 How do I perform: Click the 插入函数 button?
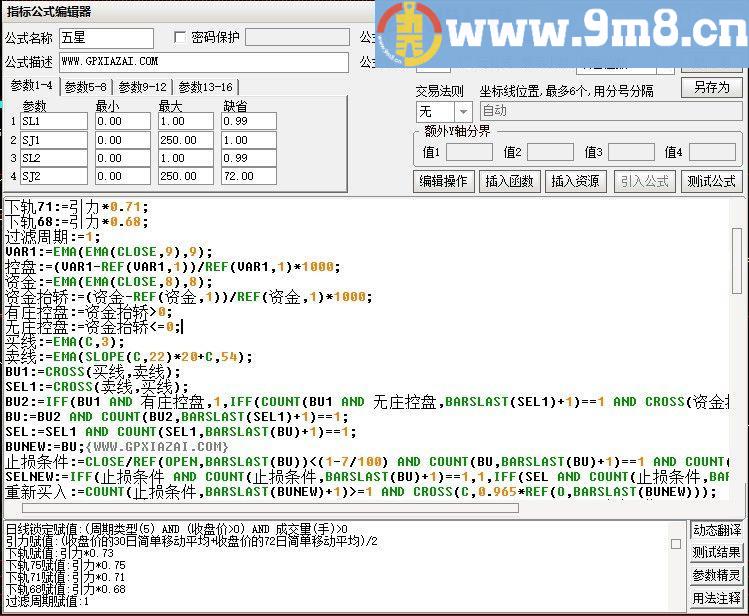[x=509, y=181]
